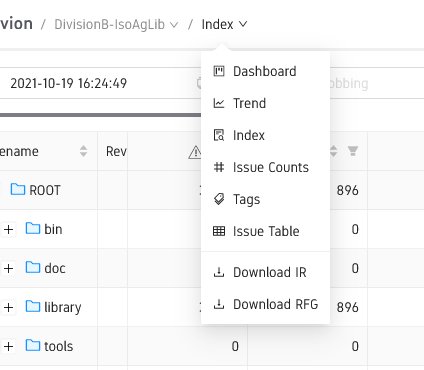Click the Dashboard board icon
Image resolution: width=424 pixels, height=370 pixels.
[219, 71]
